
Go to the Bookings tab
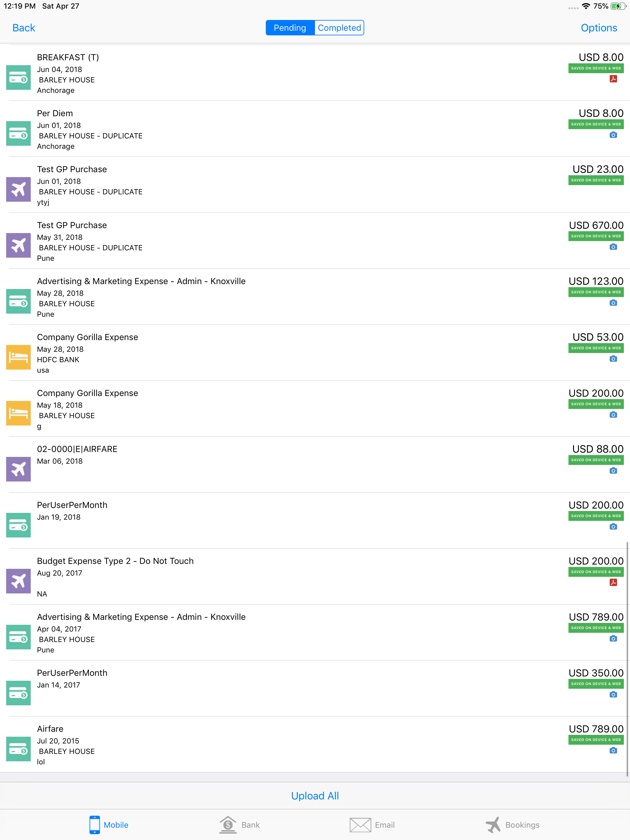click(x=512, y=825)
